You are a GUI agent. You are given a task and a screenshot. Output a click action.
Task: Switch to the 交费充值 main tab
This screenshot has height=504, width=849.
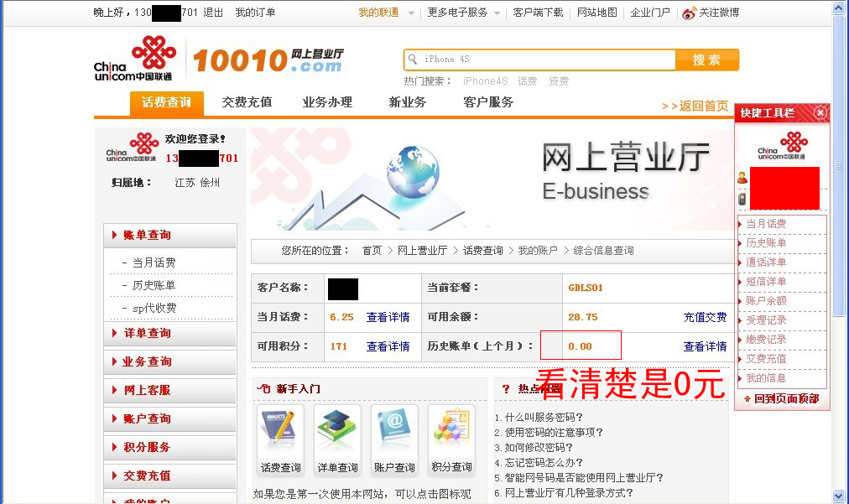(247, 101)
